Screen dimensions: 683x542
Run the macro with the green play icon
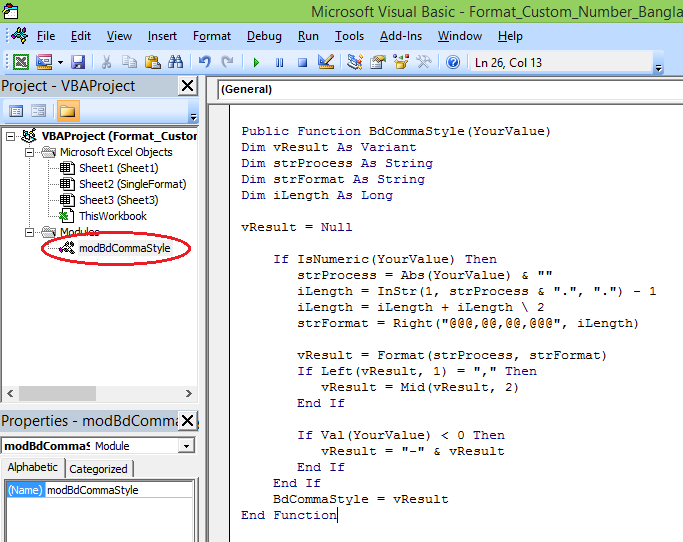click(x=257, y=62)
